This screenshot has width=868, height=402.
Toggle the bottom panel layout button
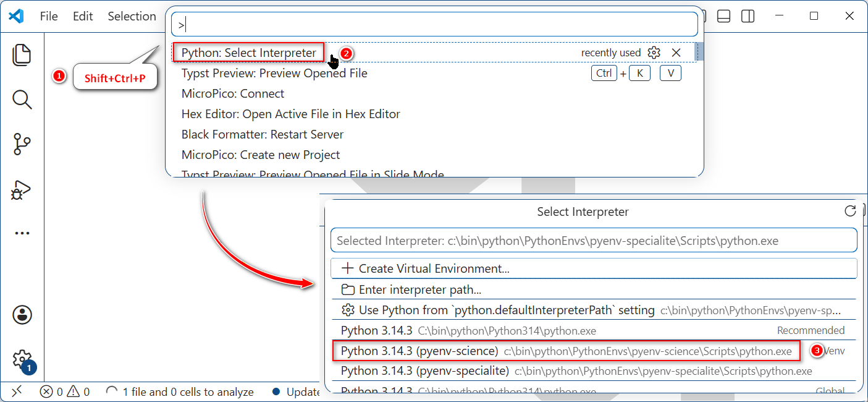(x=724, y=16)
